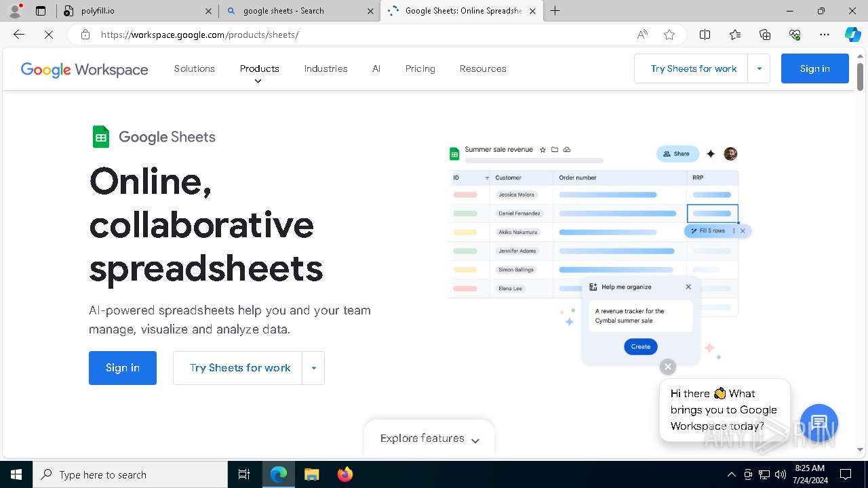Click the hero Sign in button
Viewport: 868px width, 488px height.
coord(123,368)
